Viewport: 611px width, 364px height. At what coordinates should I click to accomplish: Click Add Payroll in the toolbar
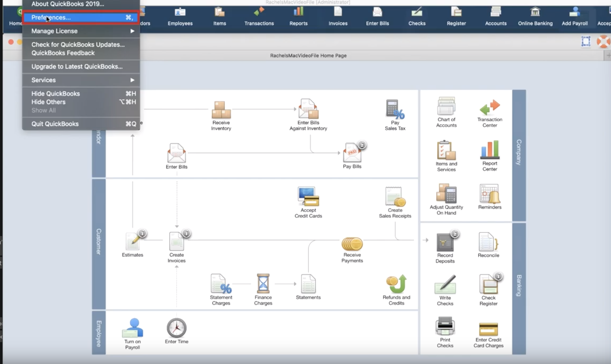point(575,17)
